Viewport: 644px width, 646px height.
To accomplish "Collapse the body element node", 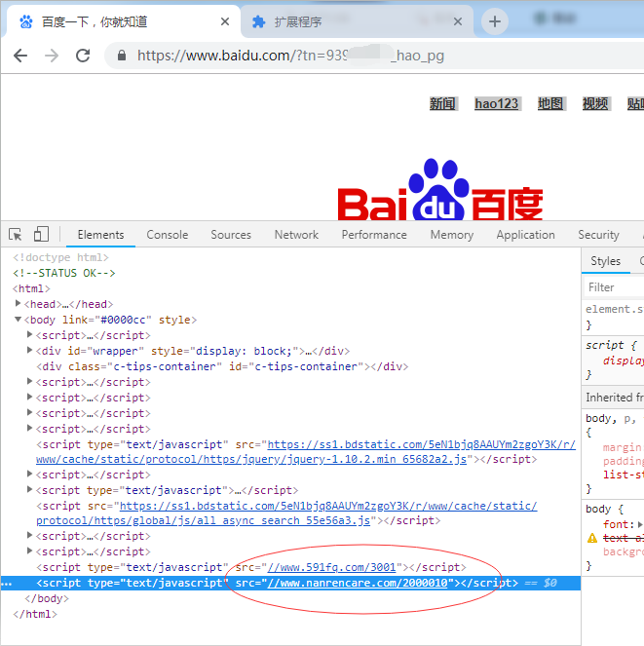I will [x=18, y=320].
